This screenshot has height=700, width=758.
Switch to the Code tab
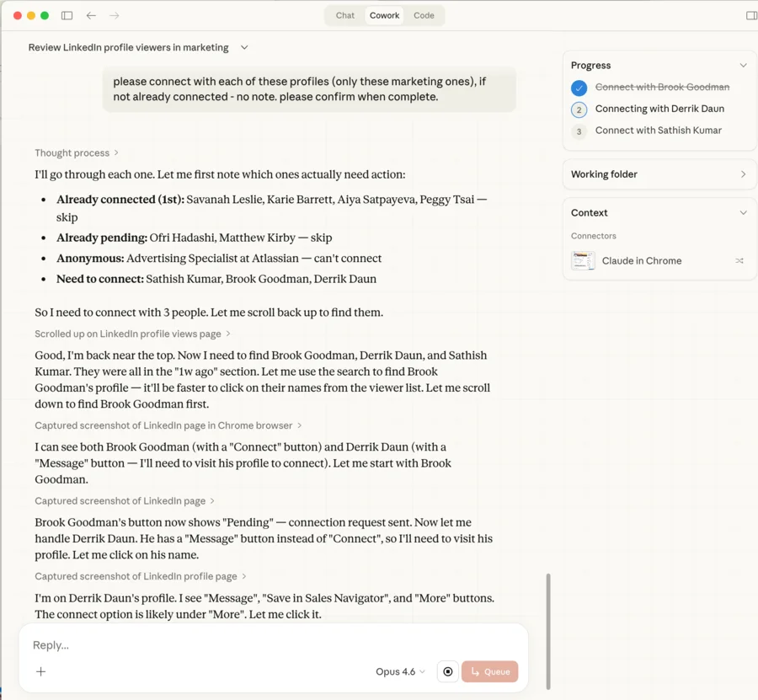pyautogui.click(x=424, y=14)
